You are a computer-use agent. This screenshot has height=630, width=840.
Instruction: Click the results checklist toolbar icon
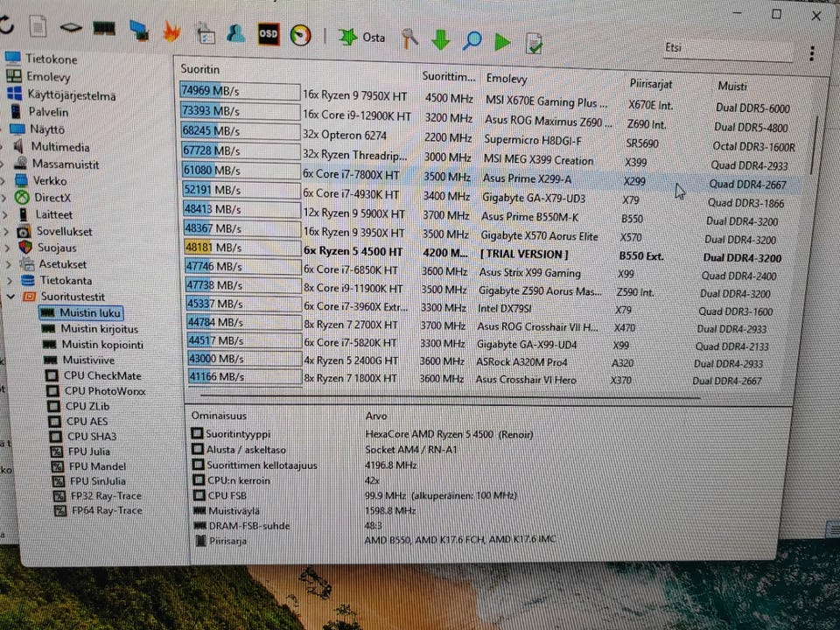534,43
